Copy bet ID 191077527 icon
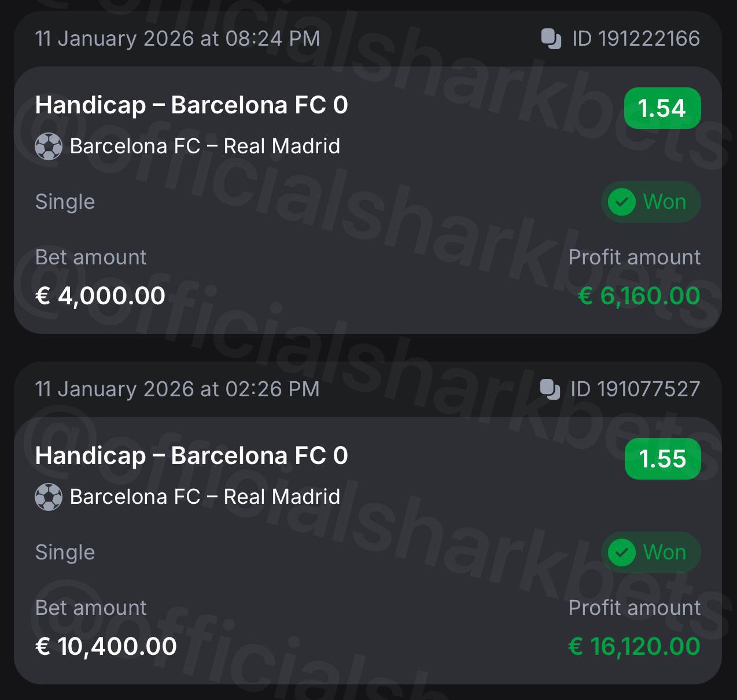Viewport: 737px width, 700px height. click(x=550, y=389)
